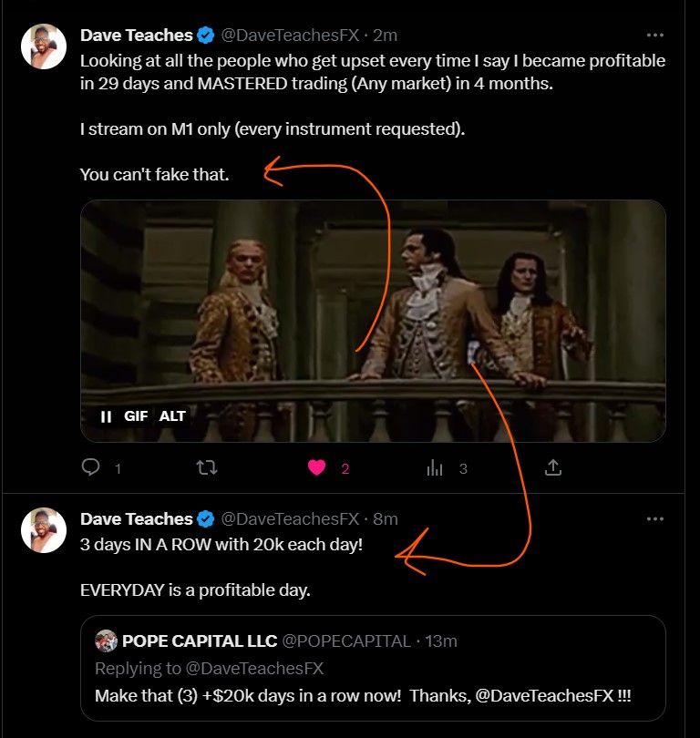Viewport: 700px width, 738px height.
Task: Open the 8m timestamp link
Action: point(386,518)
